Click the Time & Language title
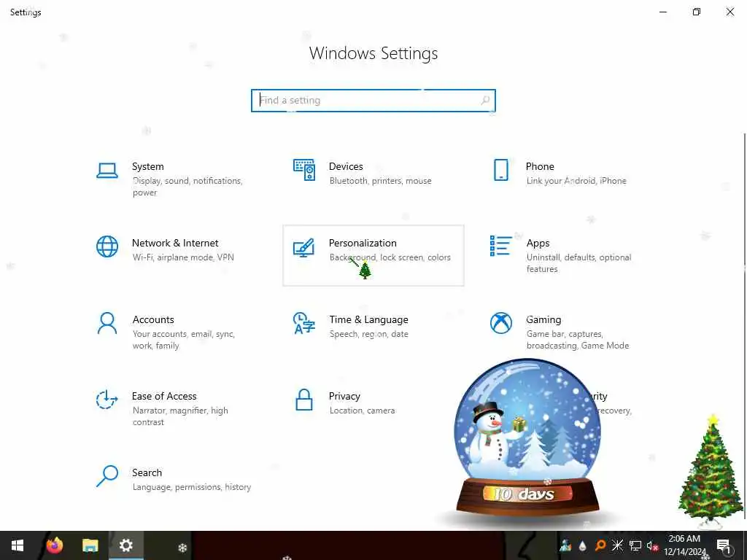The height and width of the screenshot is (560, 747). [368, 319]
